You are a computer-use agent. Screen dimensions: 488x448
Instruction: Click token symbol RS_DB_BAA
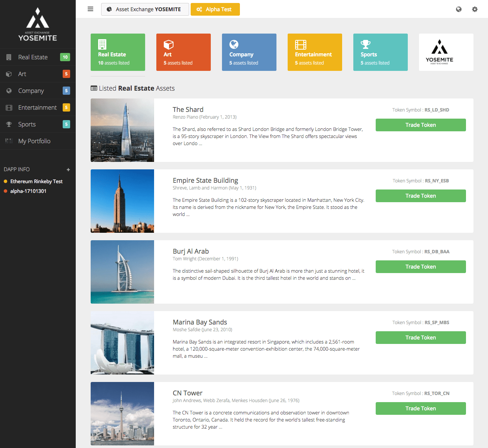coord(437,252)
